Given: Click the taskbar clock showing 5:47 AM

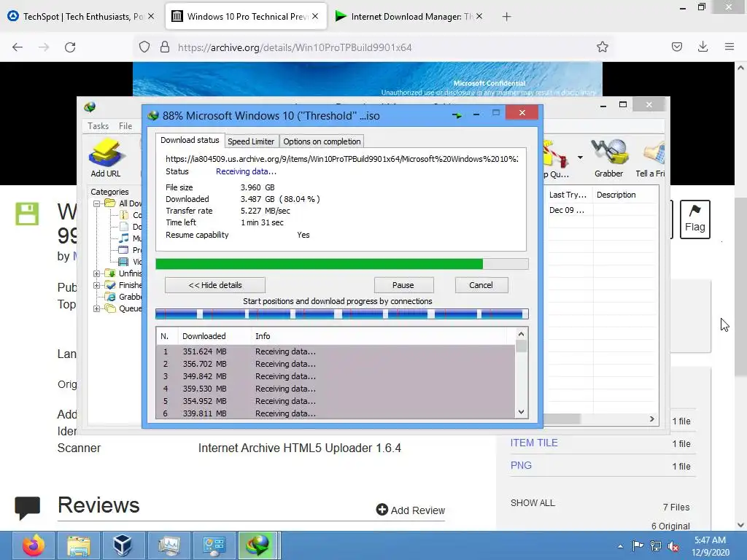Looking at the screenshot, I should click(x=710, y=546).
